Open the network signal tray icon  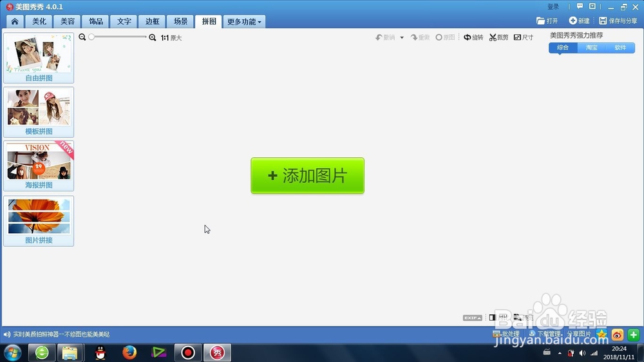[594, 353]
